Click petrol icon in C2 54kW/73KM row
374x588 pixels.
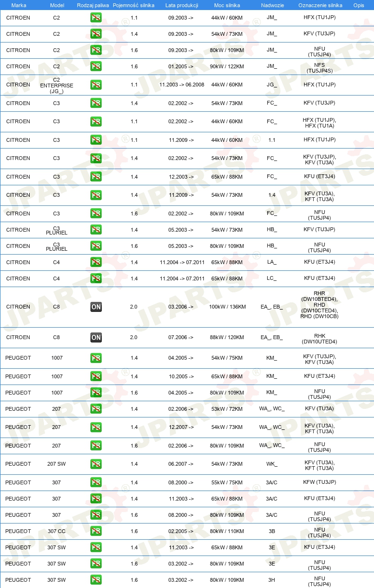(96, 34)
